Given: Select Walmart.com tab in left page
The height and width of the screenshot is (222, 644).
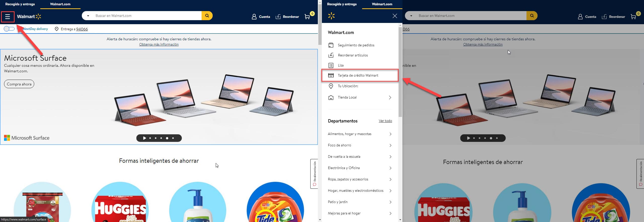Looking at the screenshot, I should [60, 4].
